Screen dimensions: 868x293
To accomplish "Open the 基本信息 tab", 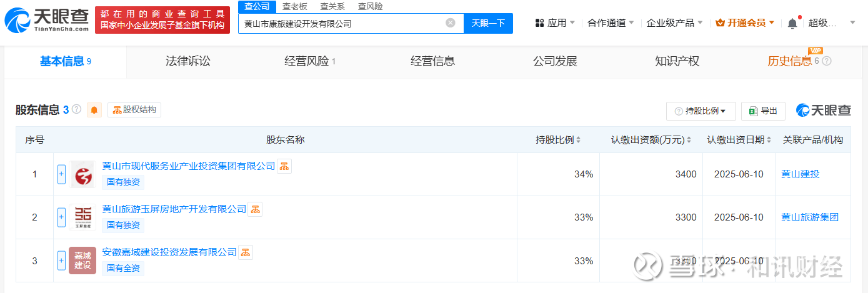I will 65,61.
